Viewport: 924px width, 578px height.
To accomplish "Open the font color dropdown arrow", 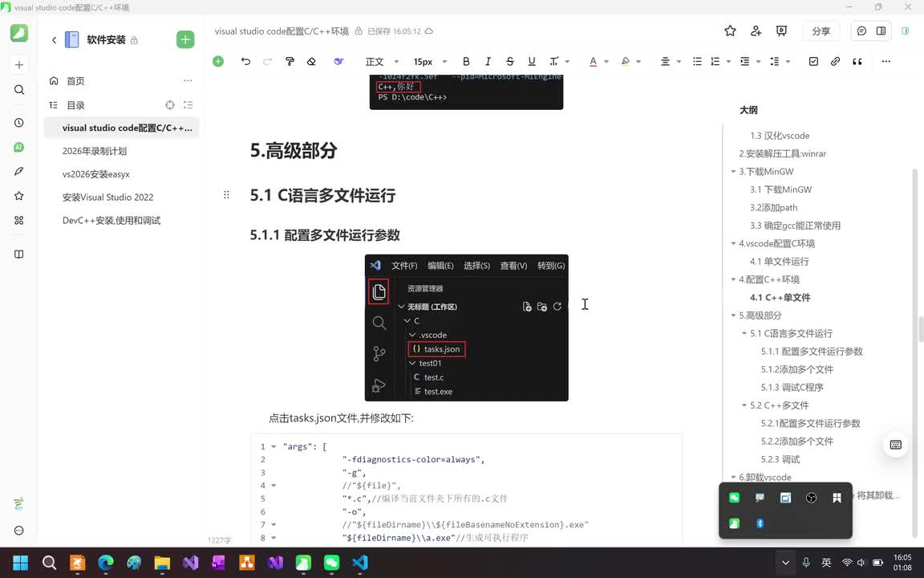I will tap(606, 61).
